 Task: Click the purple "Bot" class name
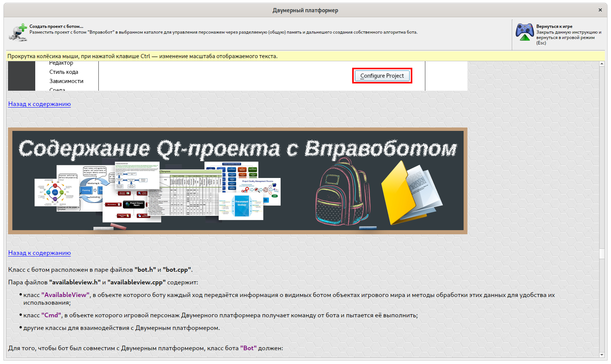pos(248,348)
